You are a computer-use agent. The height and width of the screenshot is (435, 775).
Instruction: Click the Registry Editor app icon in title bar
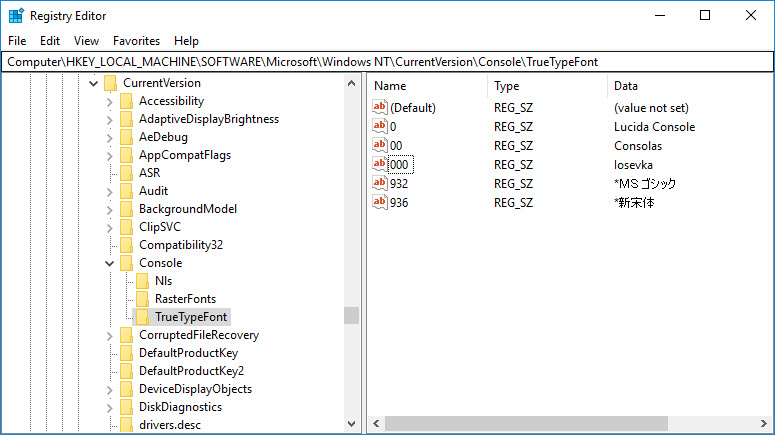pyautogui.click(x=16, y=16)
